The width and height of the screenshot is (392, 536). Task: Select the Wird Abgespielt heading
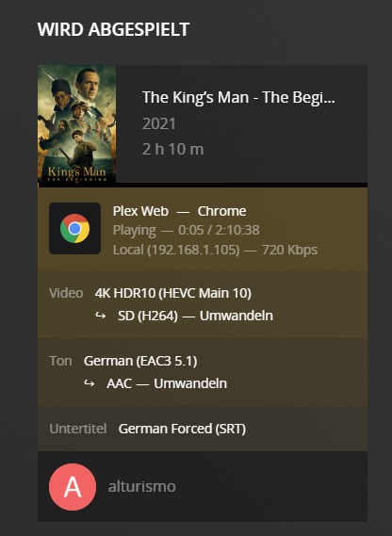113,29
